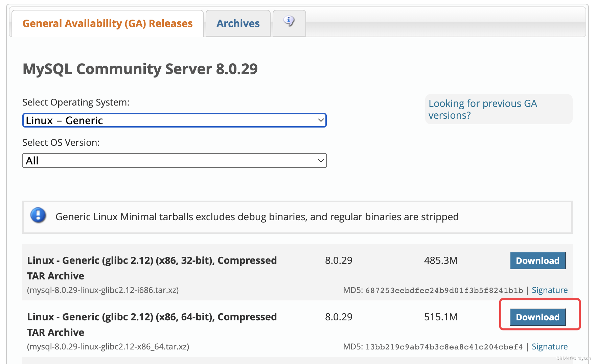This screenshot has height=364, width=596.
Task: Click filename mysql-8.0.29-linux-glibc2.12-i686.tar.xz
Action: click(x=103, y=290)
